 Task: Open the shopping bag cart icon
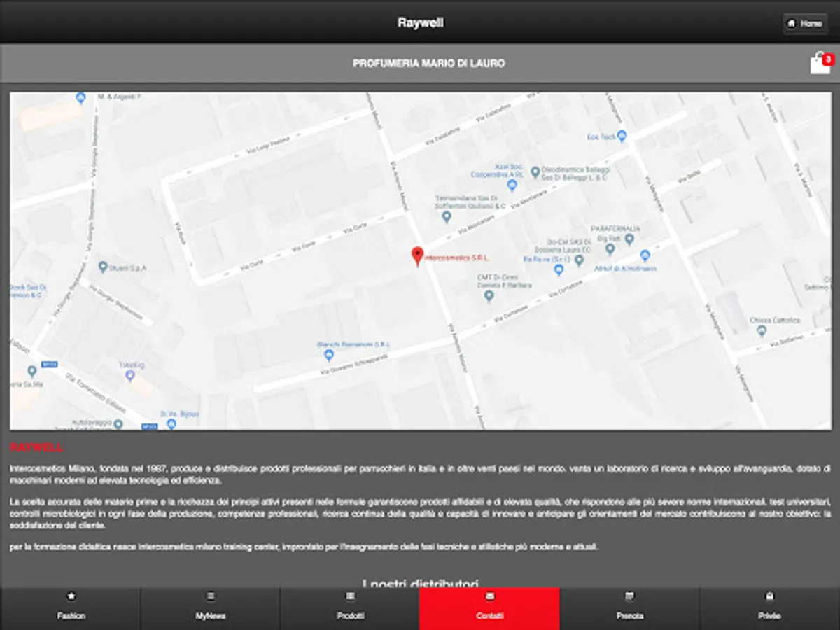coord(821,63)
